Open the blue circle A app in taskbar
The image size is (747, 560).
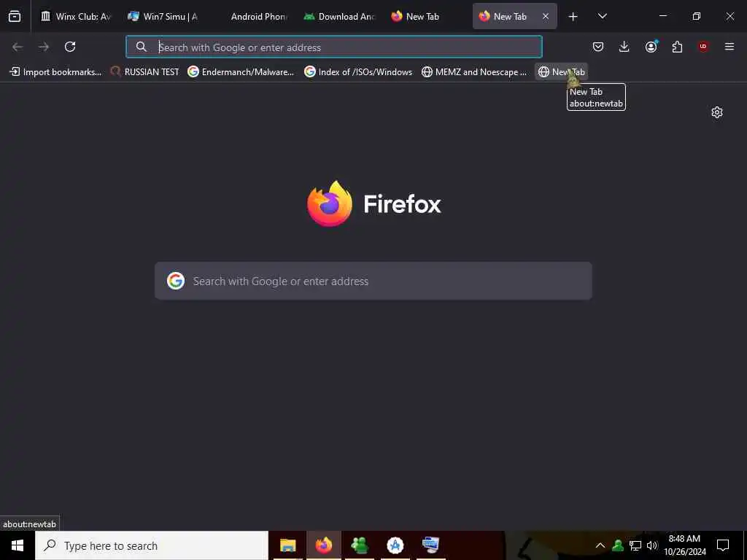pyautogui.click(x=395, y=545)
